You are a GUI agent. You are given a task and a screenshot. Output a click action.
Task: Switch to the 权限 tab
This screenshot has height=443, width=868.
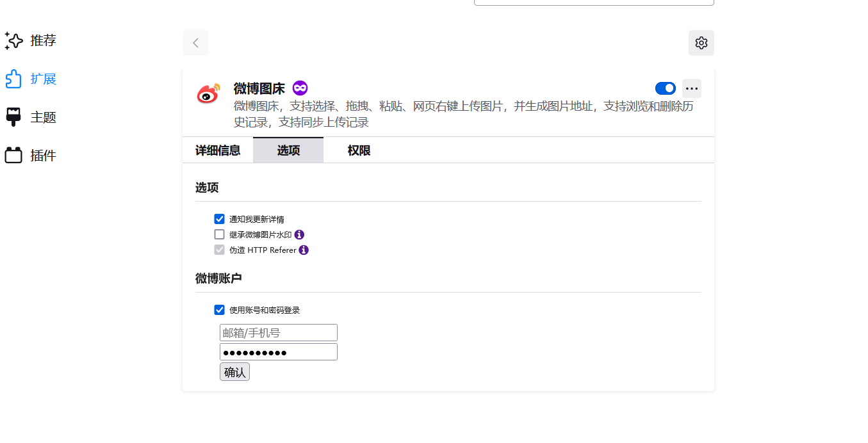click(359, 150)
